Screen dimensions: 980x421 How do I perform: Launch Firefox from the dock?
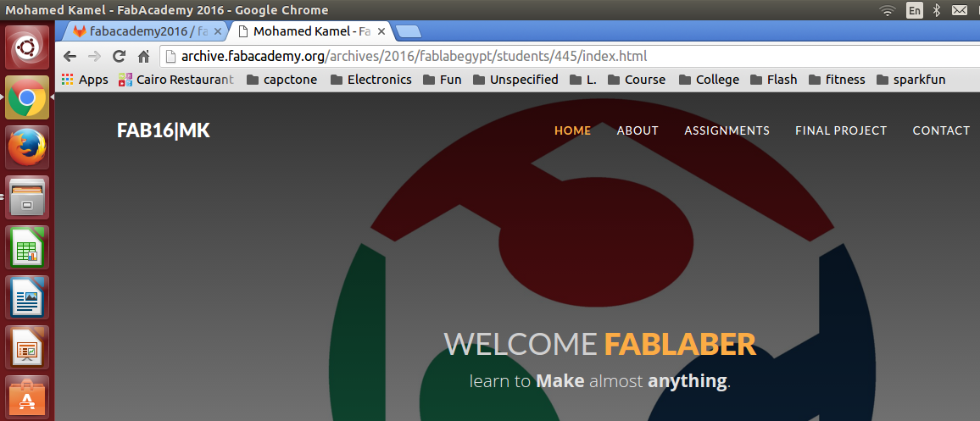click(27, 147)
